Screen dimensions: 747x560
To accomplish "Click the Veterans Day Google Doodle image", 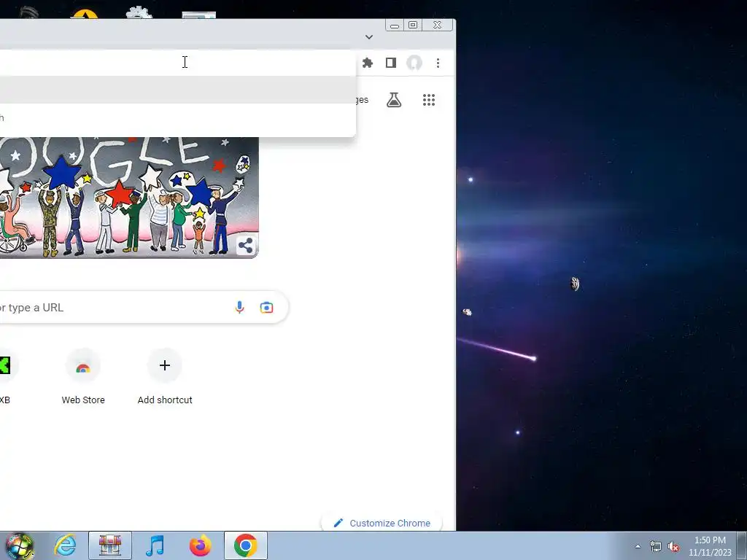I will click(128, 197).
